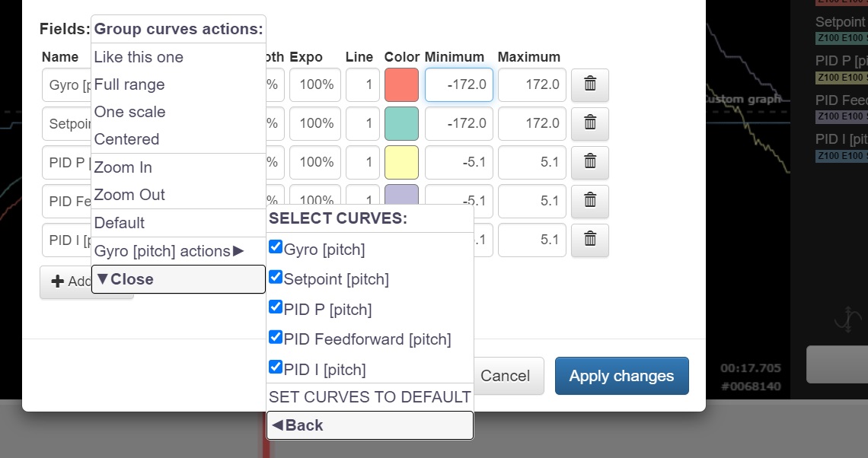This screenshot has width=868, height=458.
Task: Click Set Curves To Default
Action: click(x=369, y=397)
